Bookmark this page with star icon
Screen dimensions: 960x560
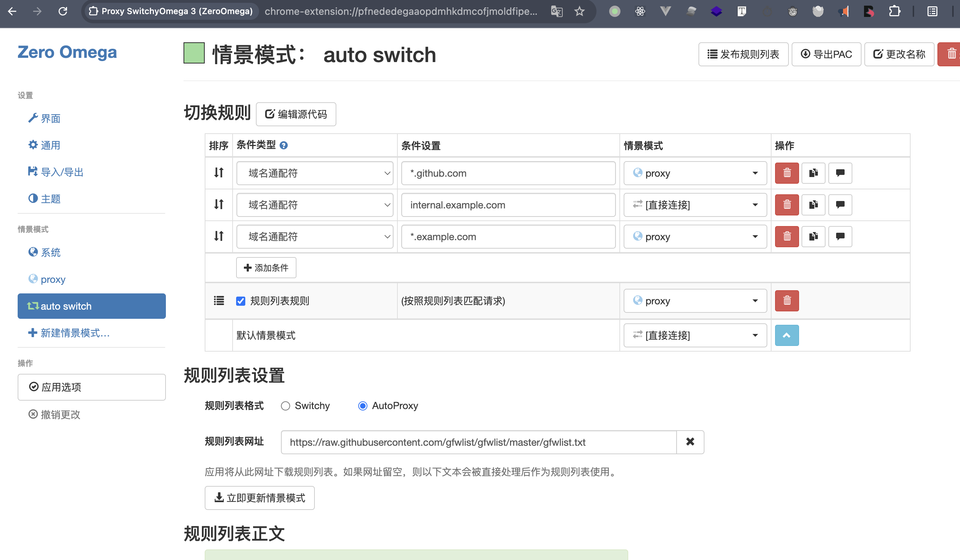click(x=580, y=11)
